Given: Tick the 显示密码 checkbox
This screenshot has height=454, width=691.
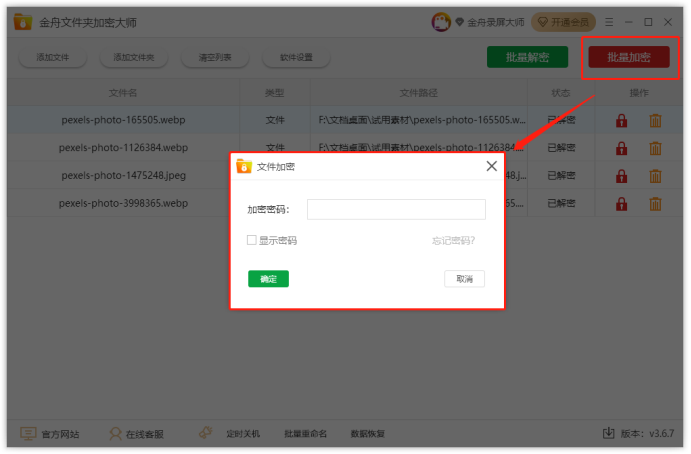Looking at the screenshot, I should [252, 240].
